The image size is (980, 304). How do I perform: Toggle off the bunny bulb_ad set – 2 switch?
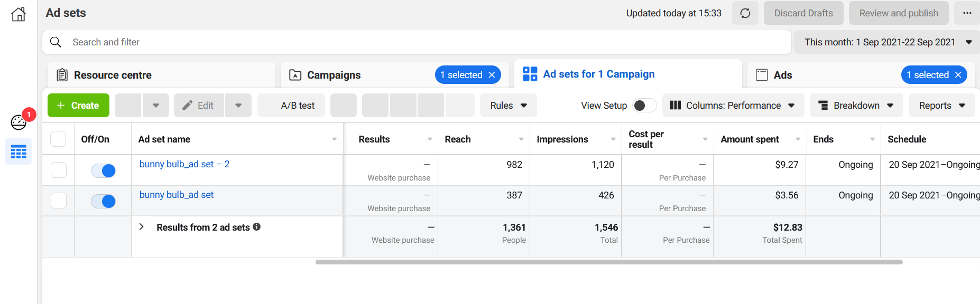coord(103,170)
